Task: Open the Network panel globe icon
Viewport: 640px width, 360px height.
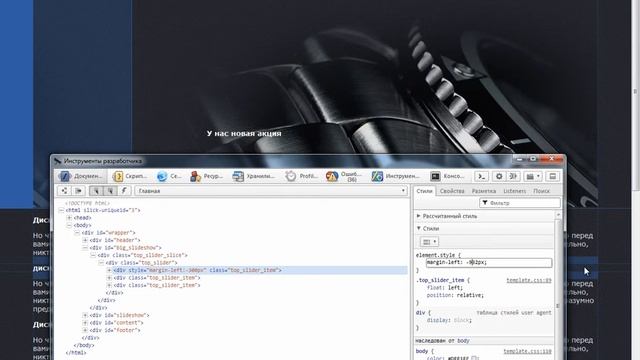Action: (162, 176)
